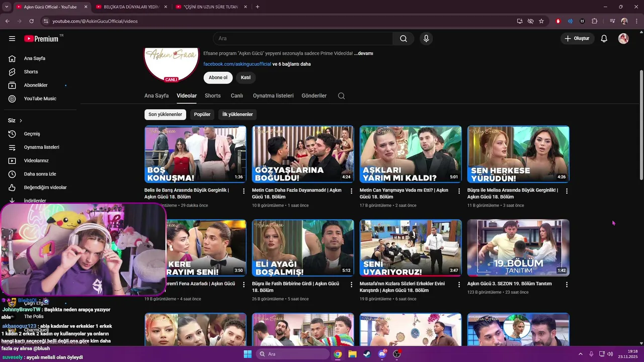Switch to BELÇİKA'DA DÜNYALARI YEDİM browser tab

tap(131, 7)
